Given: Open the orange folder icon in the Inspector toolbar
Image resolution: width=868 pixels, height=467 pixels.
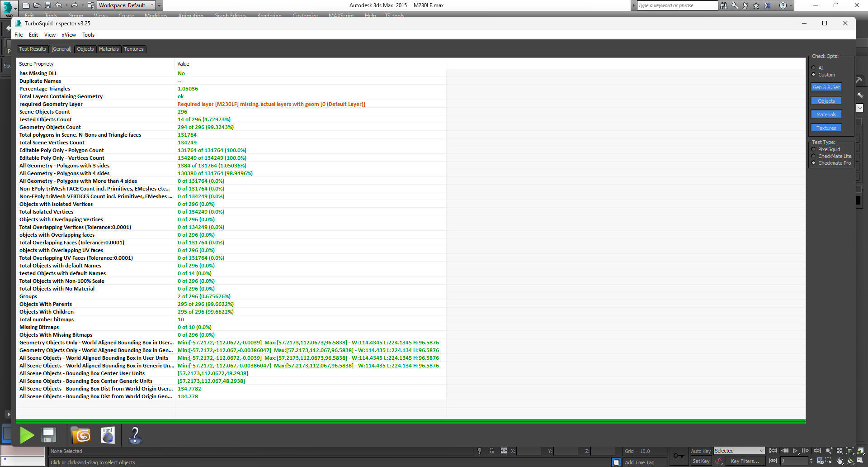Looking at the screenshot, I should 81,435.
